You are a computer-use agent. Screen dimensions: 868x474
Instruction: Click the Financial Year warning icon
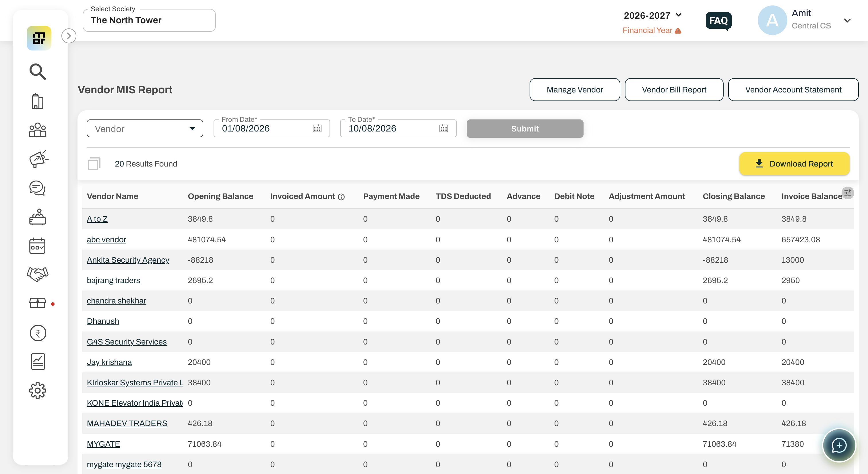click(678, 31)
